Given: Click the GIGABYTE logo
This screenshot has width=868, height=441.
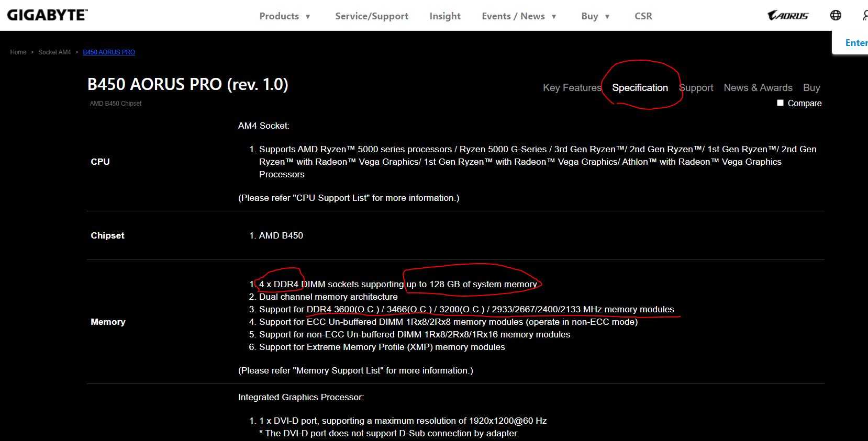Looking at the screenshot, I should (47, 15).
